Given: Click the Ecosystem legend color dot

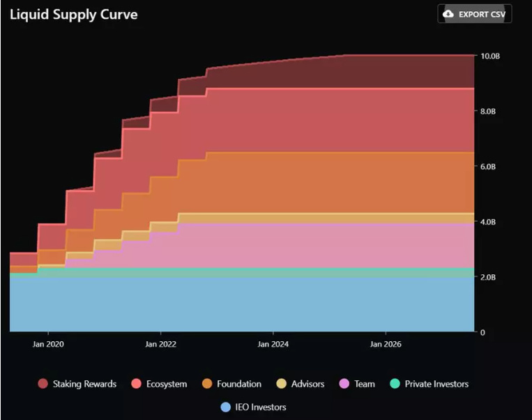Looking at the screenshot, I should click(x=135, y=384).
